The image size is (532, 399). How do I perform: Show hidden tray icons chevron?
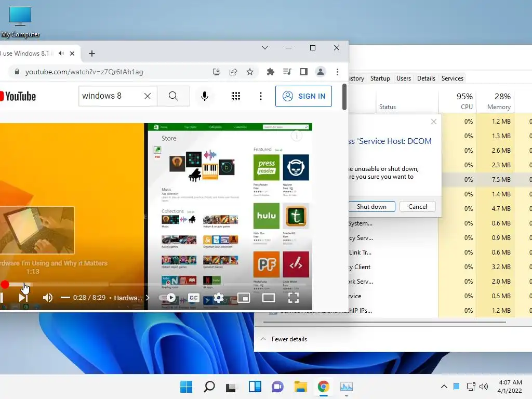[x=444, y=387]
